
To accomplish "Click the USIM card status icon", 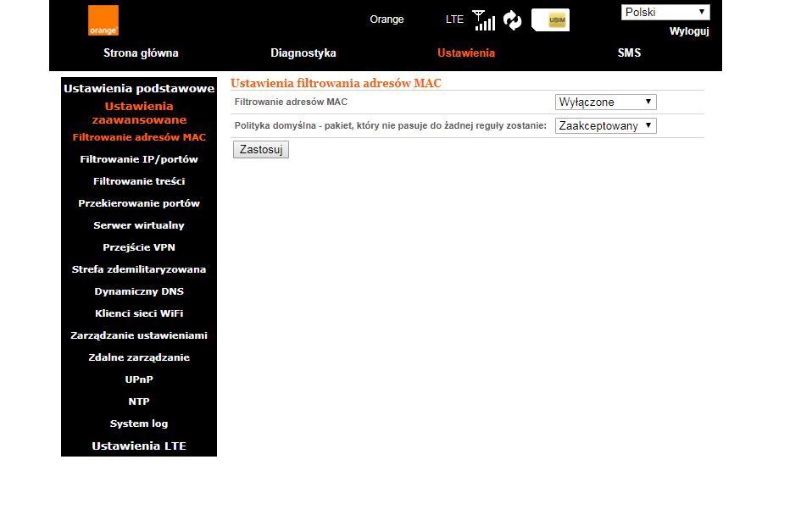I will pos(551,20).
